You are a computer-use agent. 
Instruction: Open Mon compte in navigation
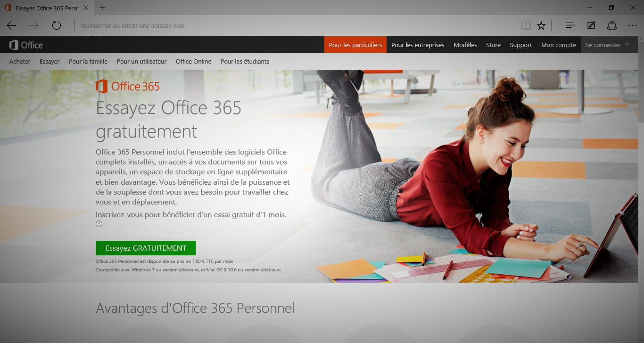[559, 45]
